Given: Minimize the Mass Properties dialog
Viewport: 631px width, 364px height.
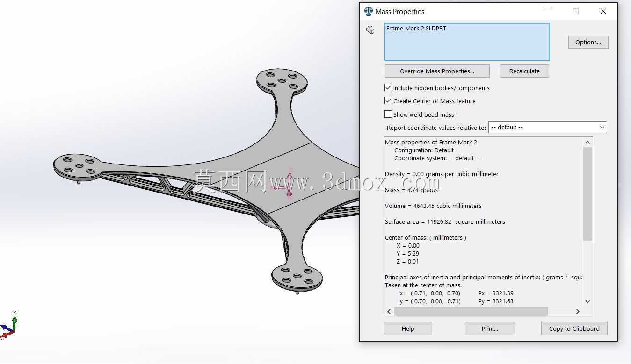Looking at the screenshot, I should point(549,11).
